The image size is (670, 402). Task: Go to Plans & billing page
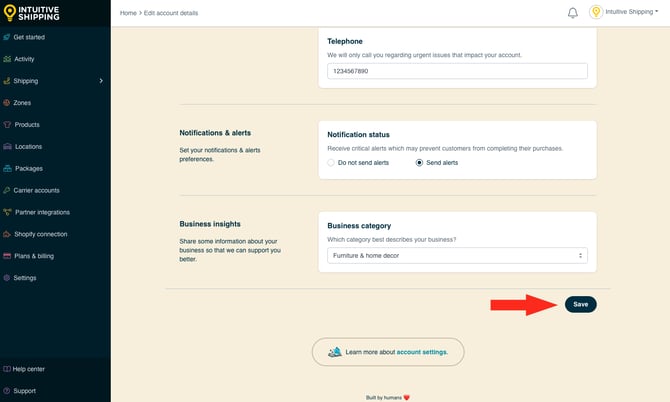point(34,256)
